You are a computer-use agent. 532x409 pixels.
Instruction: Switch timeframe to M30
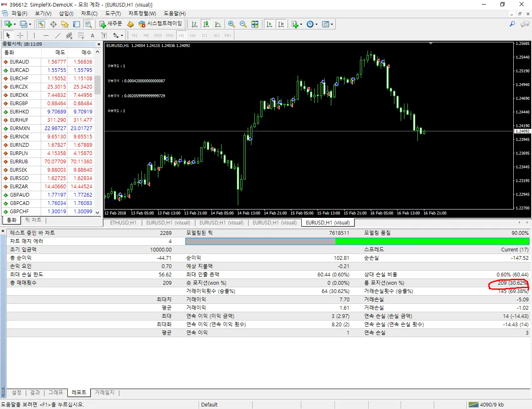click(x=170, y=35)
